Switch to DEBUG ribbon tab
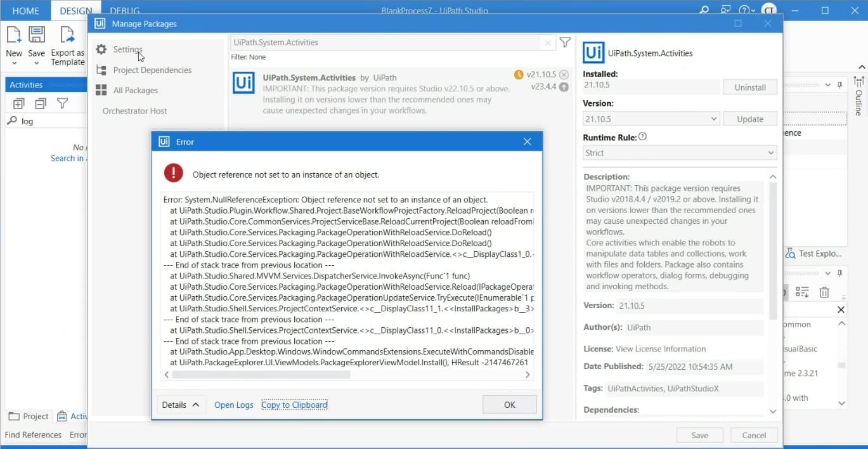Viewport: 868px width, 449px height. click(x=125, y=11)
